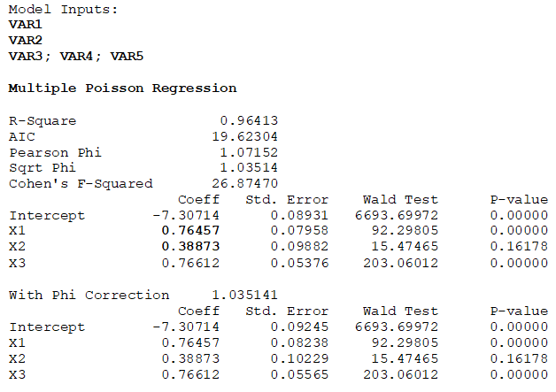
Task: Click the Model Inputs heading
Action: pyautogui.click(x=63, y=9)
